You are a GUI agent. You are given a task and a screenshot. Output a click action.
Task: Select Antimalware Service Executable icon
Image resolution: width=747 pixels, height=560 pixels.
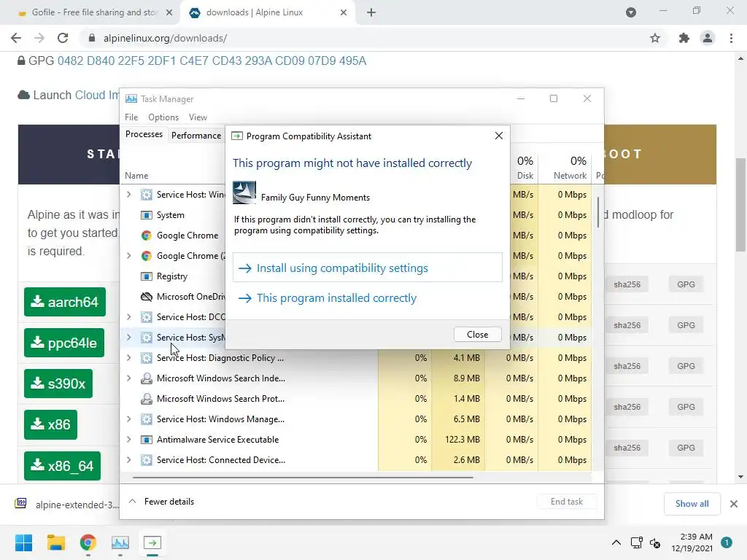(x=146, y=440)
